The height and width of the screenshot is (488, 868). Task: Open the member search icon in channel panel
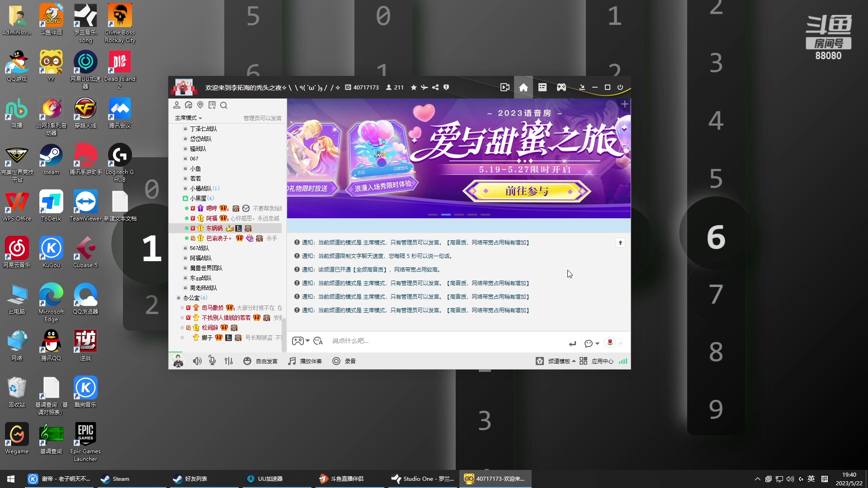[224, 105]
